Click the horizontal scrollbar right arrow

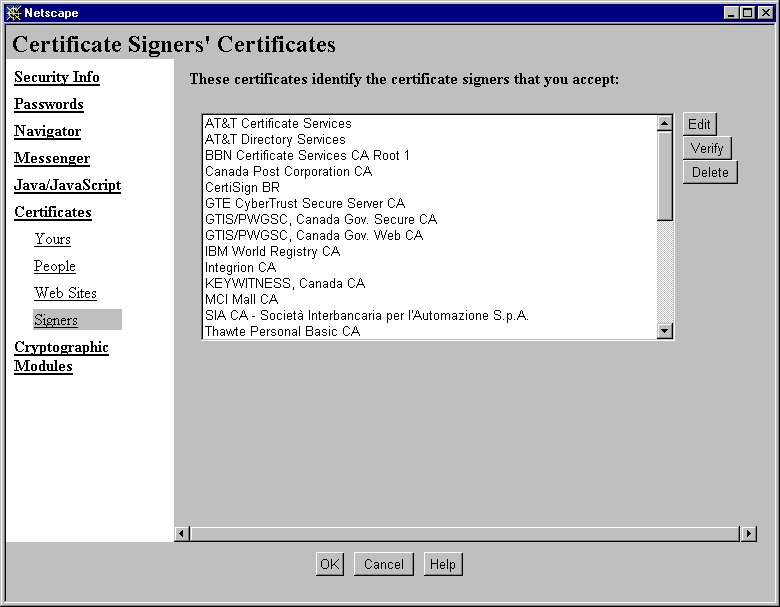(x=749, y=533)
